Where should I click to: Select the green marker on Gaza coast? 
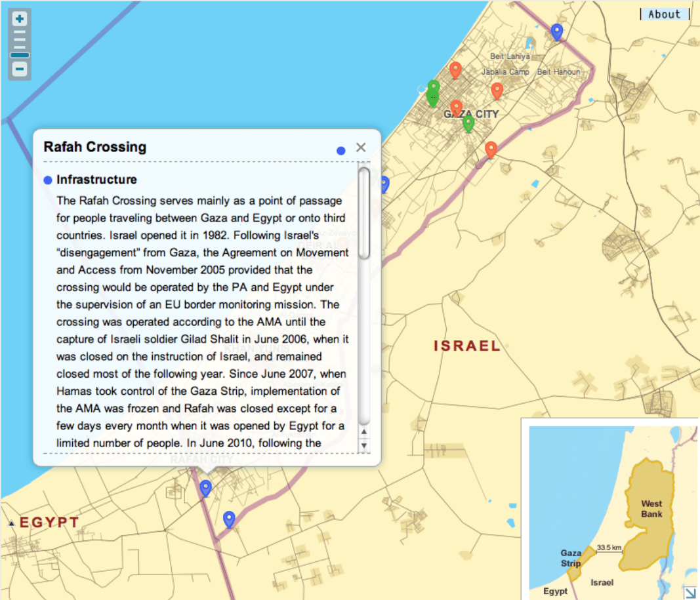(433, 94)
